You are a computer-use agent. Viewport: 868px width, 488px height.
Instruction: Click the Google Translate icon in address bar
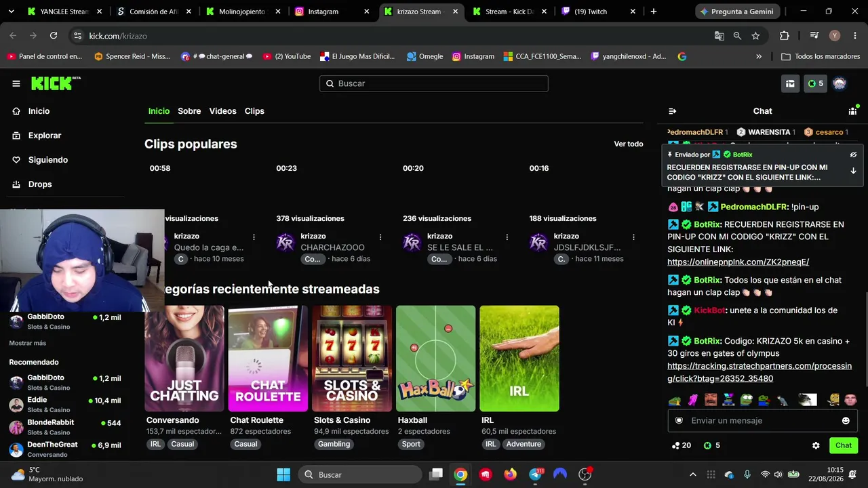point(719,36)
